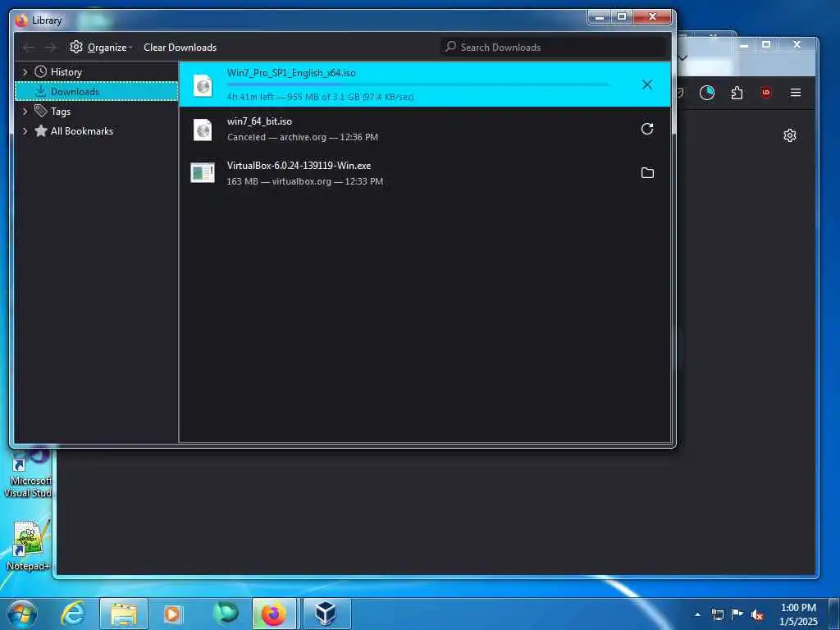Click the Firefox taskbar button

tap(274, 614)
